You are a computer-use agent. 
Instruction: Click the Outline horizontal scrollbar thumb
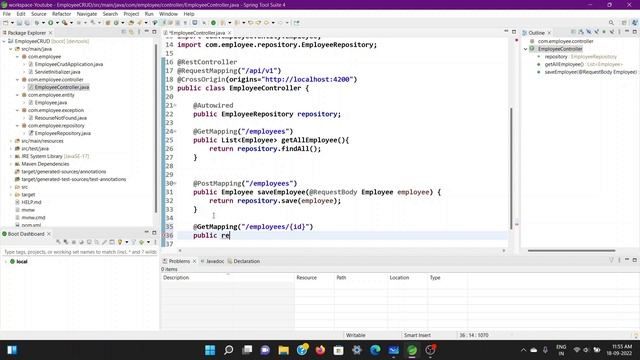[571, 251]
